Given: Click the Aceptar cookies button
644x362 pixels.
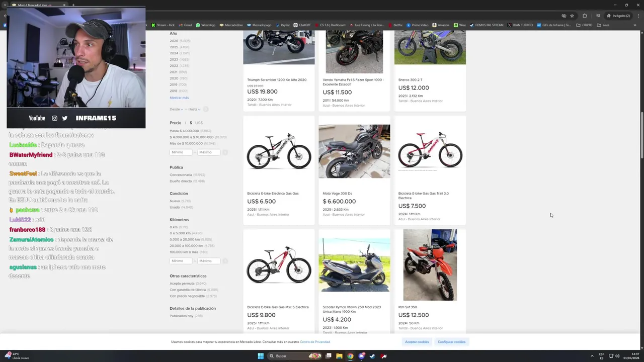Looking at the screenshot, I should (x=417, y=342).
